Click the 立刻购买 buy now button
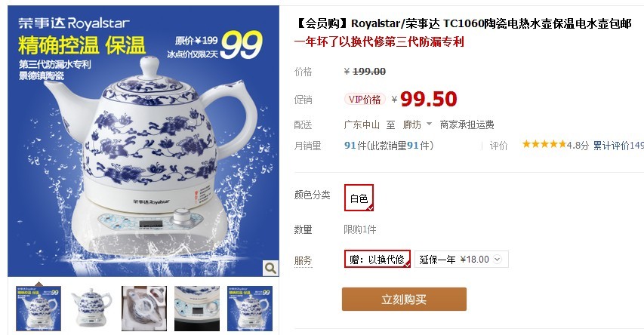 (404, 300)
